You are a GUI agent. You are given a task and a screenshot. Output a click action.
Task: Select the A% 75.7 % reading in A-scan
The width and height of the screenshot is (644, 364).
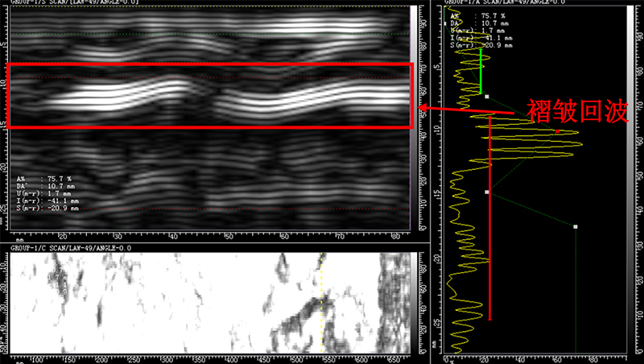477,16
